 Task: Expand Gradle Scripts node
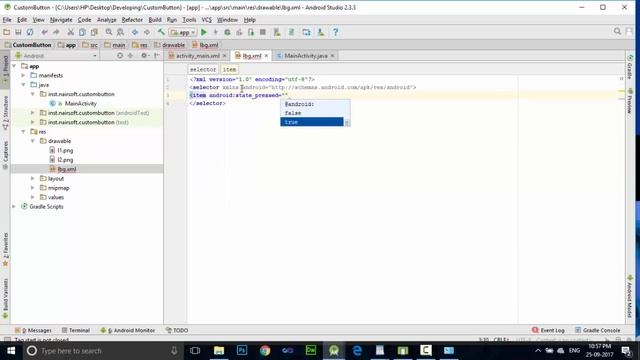click(x=15, y=207)
